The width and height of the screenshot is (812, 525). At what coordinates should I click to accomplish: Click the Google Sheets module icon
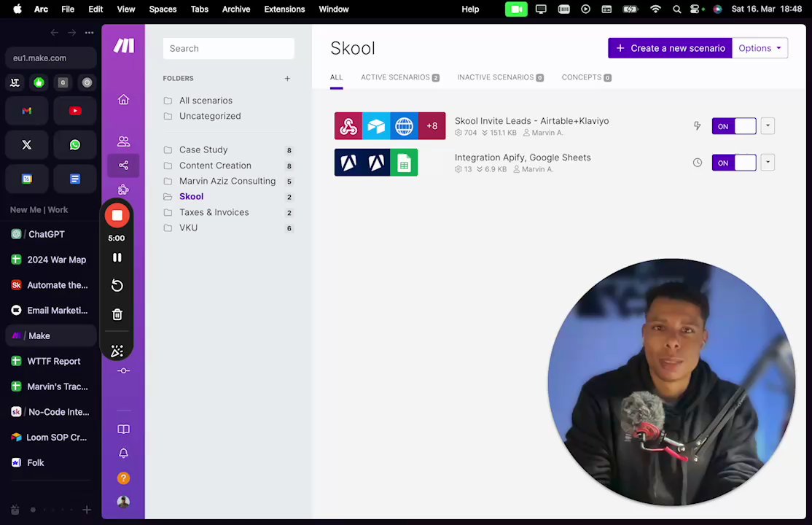click(x=404, y=163)
